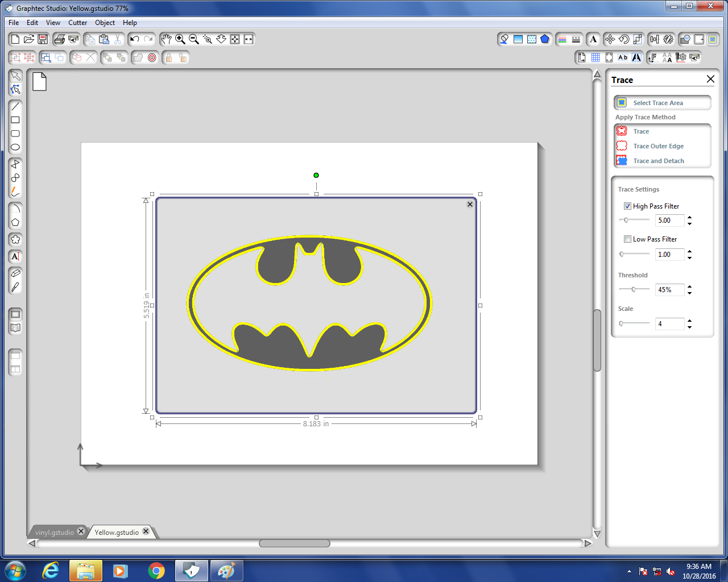Select the Edit Points tool
The width and height of the screenshot is (728, 582).
click(15, 89)
